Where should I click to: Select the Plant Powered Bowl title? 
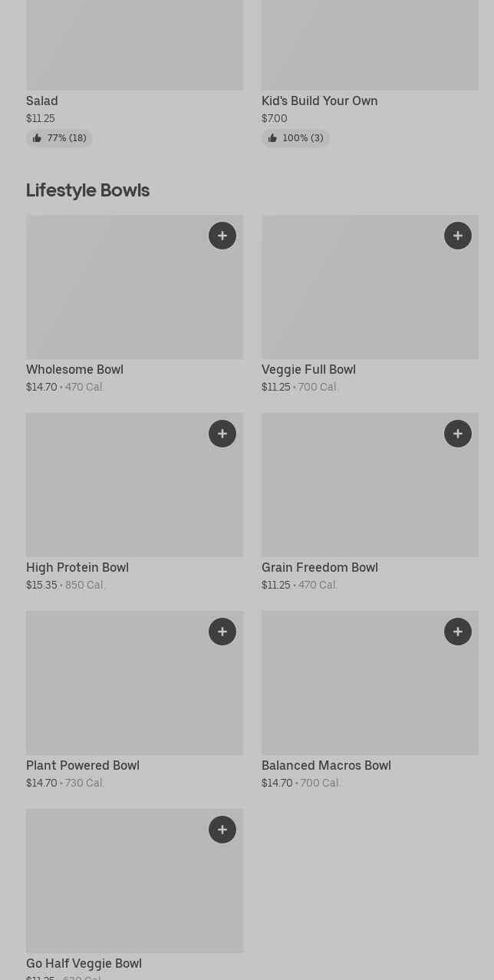(x=83, y=765)
